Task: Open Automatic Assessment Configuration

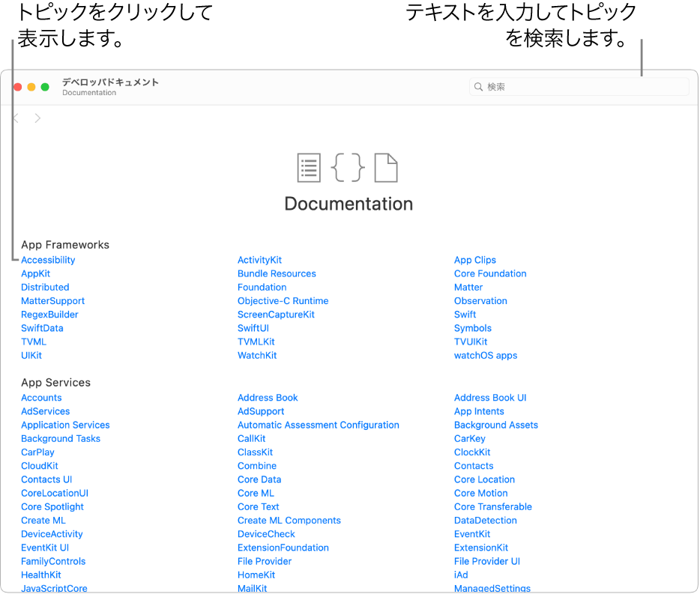Action: click(x=319, y=425)
